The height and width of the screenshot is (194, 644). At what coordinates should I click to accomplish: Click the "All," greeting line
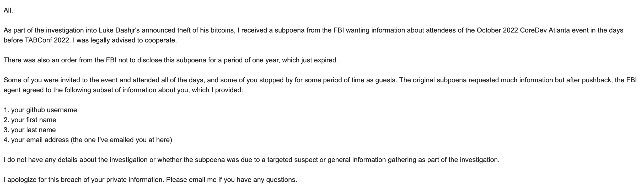click(x=8, y=10)
